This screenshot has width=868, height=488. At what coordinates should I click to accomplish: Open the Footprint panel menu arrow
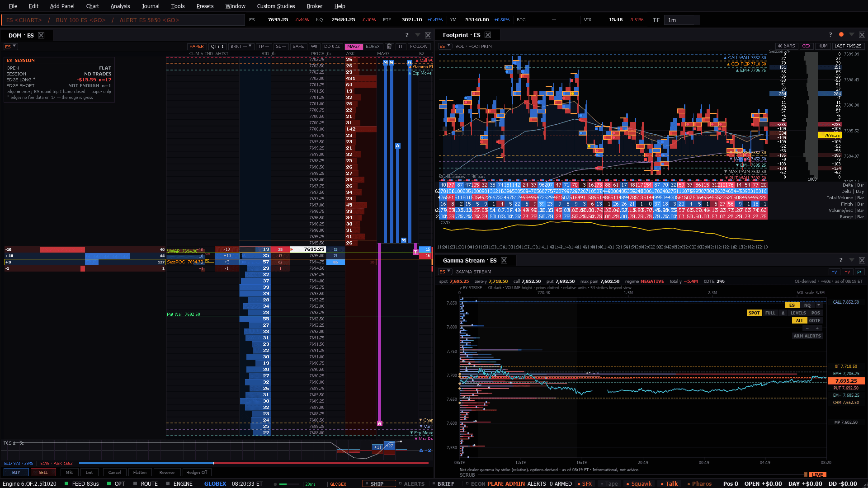[852, 35]
